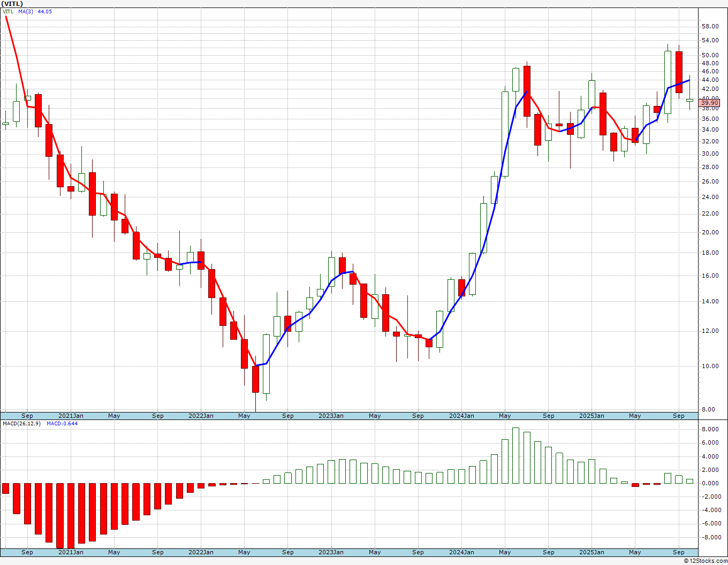Click the 18.00 price axis label
The image size is (728, 565).
tap(710, 253)
